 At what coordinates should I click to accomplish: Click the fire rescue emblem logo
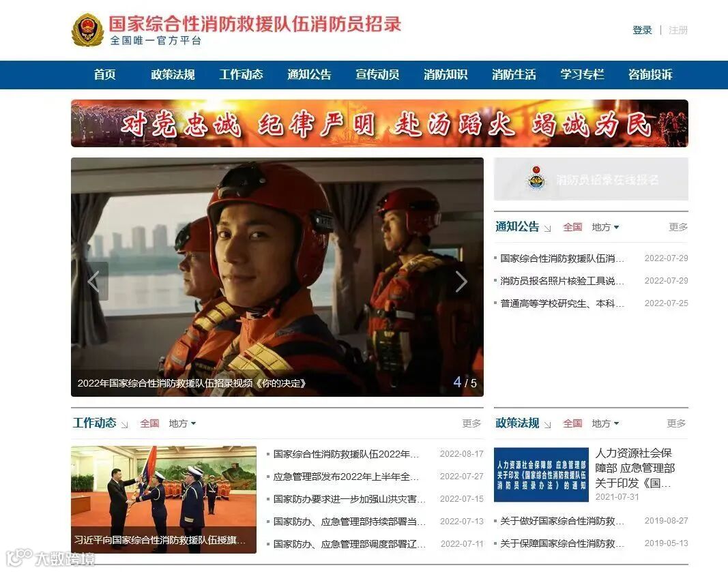[x=87, y=30]
